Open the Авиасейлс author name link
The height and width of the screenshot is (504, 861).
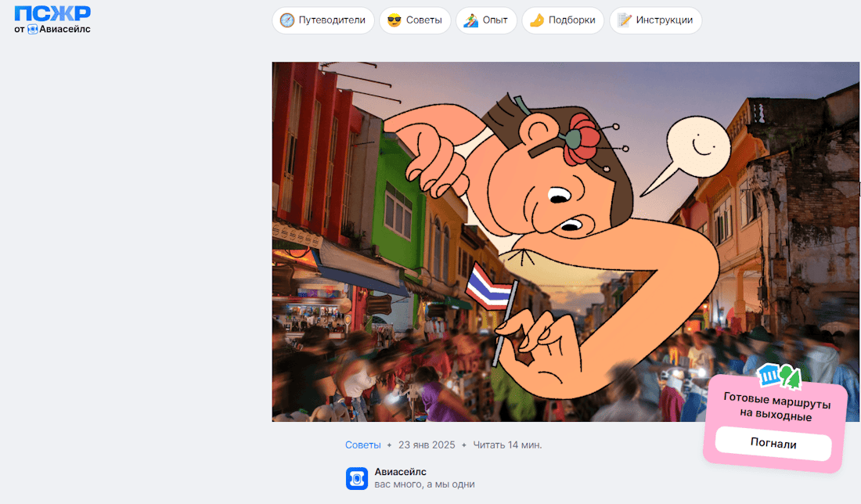click(401, 472)
